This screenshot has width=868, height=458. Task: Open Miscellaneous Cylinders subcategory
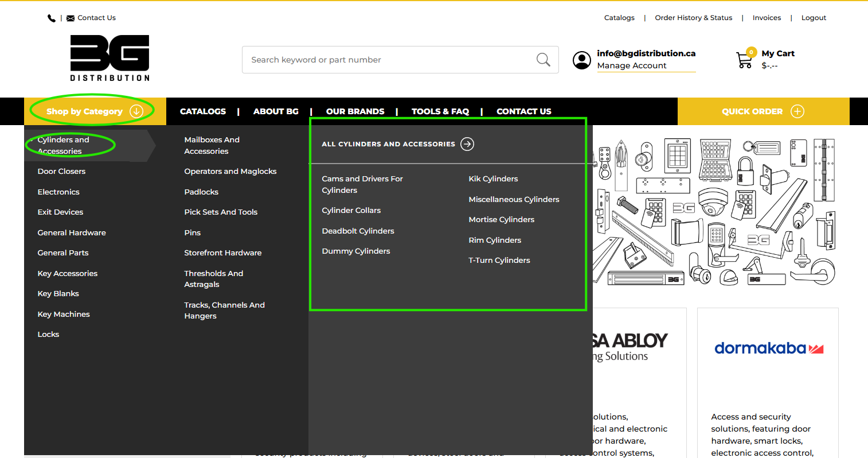514,199
